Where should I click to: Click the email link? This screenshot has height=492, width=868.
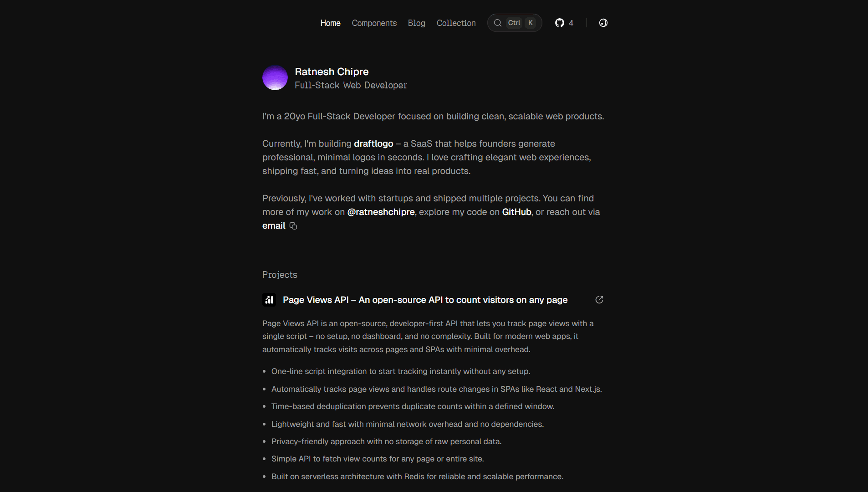coord(274,225)
